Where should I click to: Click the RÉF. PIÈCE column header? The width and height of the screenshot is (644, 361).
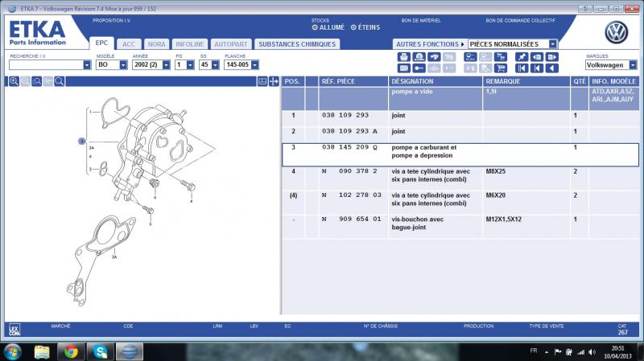click(353, 81)
